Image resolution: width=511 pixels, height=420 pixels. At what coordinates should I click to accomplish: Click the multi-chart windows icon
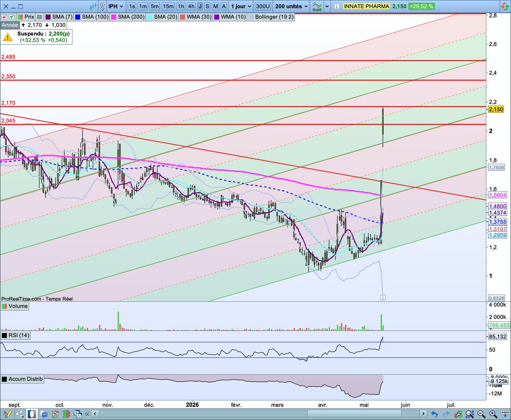[x=78, y=414]
